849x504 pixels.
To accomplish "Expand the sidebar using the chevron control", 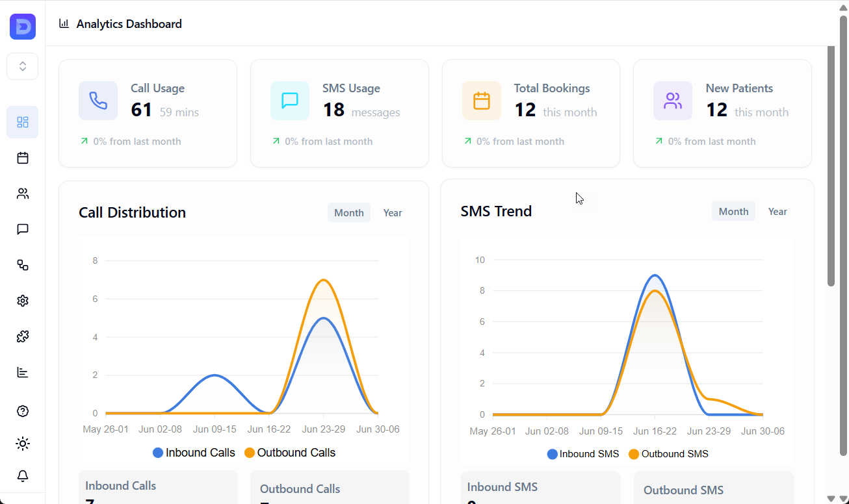I will (x=22, y=66).
